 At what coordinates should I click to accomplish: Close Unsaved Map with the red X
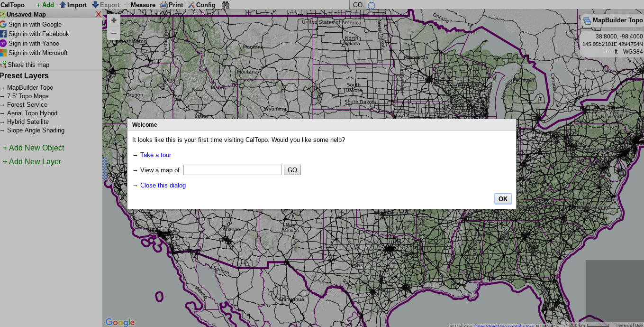98,14
